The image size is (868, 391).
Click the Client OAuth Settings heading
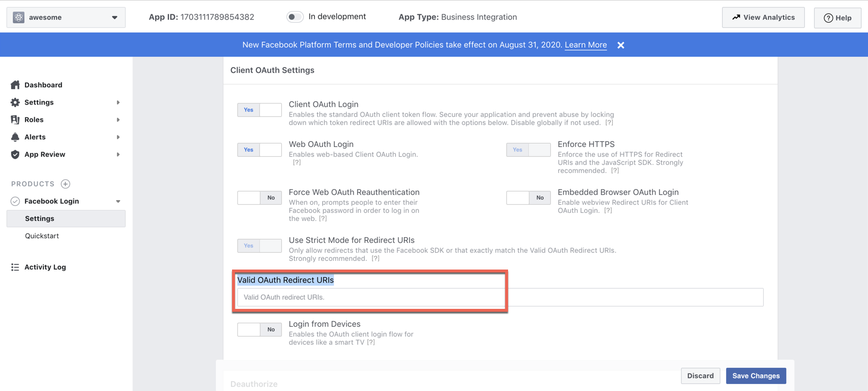(x=273, y=70)
